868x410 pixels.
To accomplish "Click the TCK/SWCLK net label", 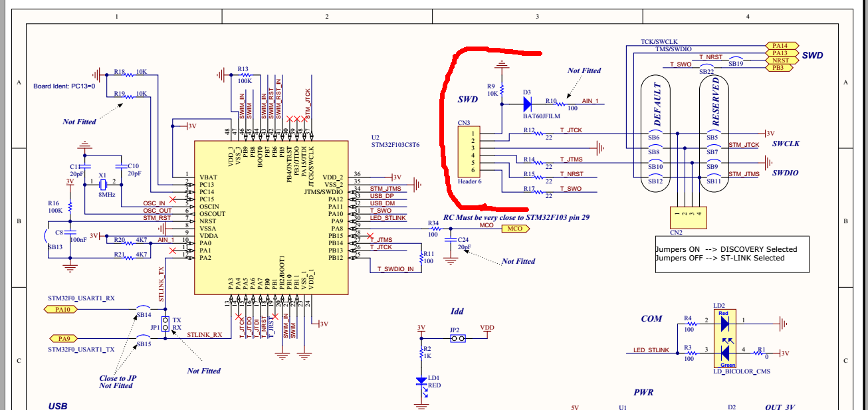I will tap(660, 42).
